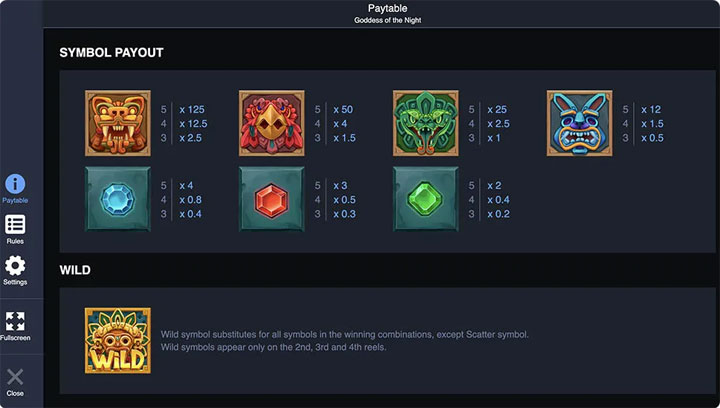
Task: Click the green serpent mask symbol
Action: coord(425,123)
